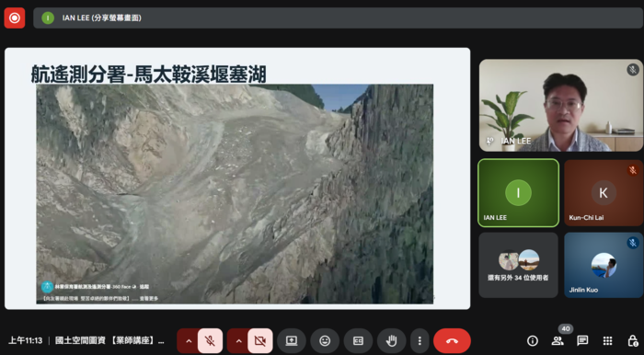Image resolution: width=644 pixels, height=355 pixels.
Task: Unmute the microphone
Action: 210,340
